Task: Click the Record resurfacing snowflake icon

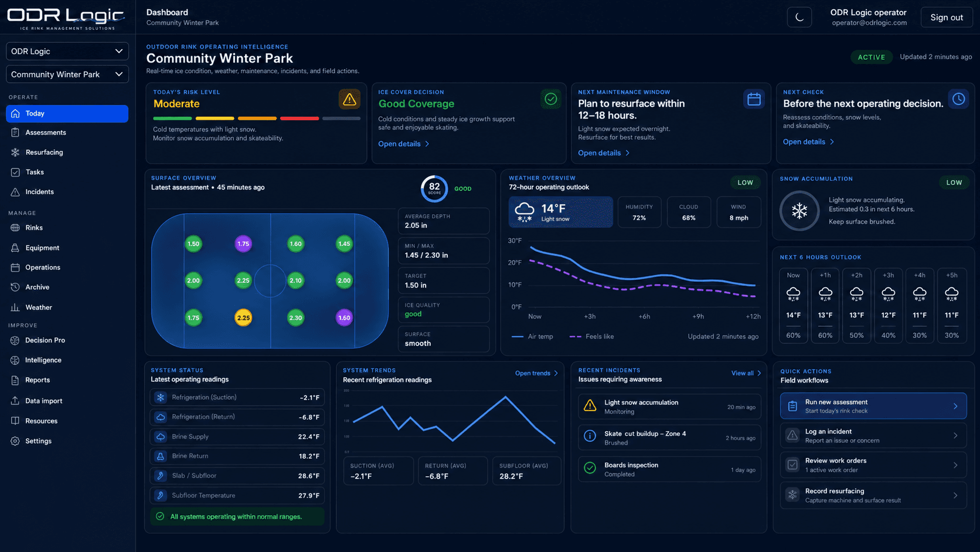Action: (x=792, y=495)
